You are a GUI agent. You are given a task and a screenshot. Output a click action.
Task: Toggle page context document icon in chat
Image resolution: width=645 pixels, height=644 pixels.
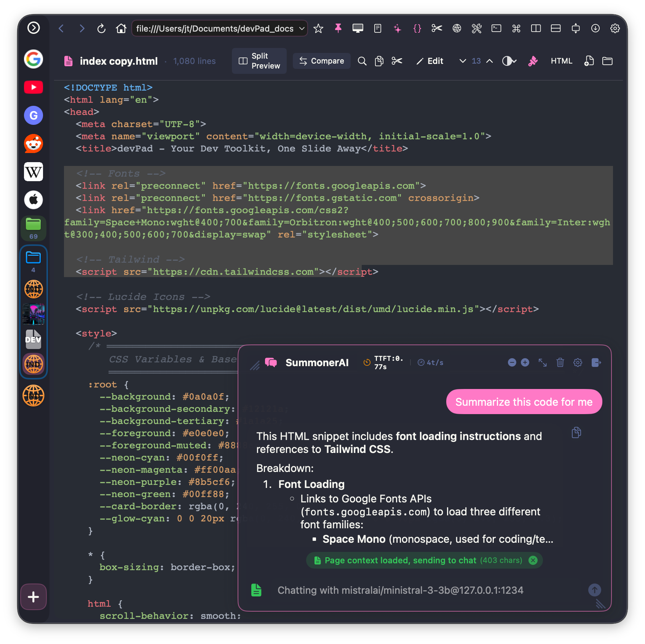pos(256,590)
